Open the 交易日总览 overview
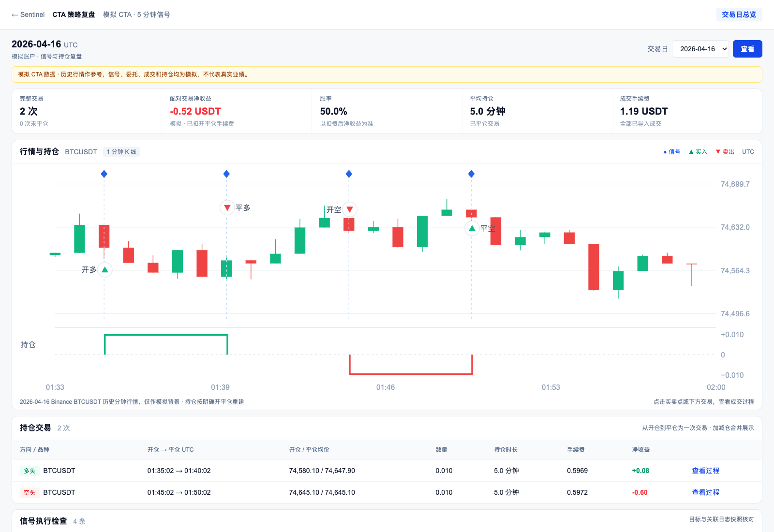 click(739, 15)
